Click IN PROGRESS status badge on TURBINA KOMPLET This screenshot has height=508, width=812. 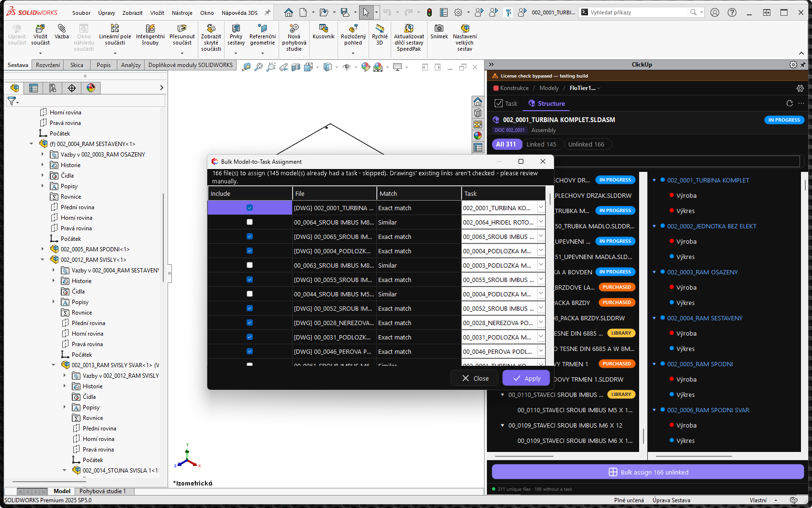coord(784,120)
